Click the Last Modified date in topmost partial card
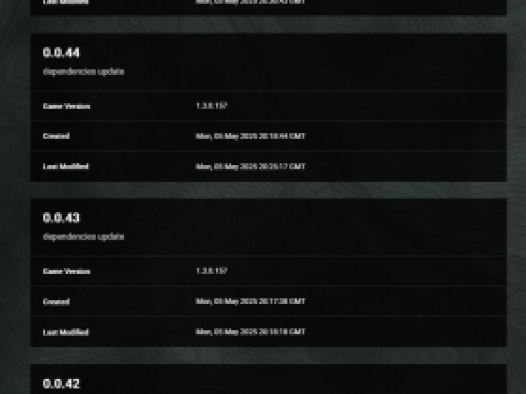This screenshot has width=526, height=394. tap(251, 2)
